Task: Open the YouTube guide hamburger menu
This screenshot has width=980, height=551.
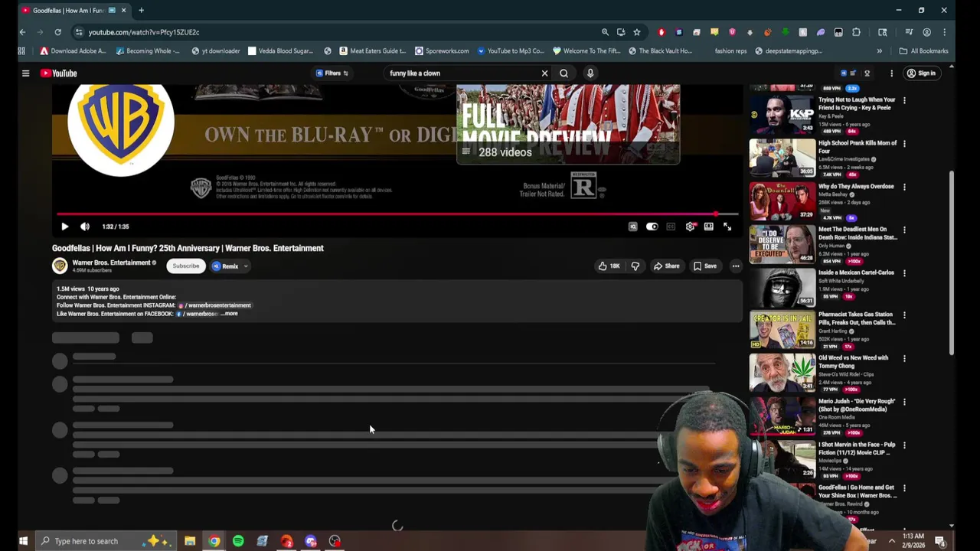Action: [25, 73]
